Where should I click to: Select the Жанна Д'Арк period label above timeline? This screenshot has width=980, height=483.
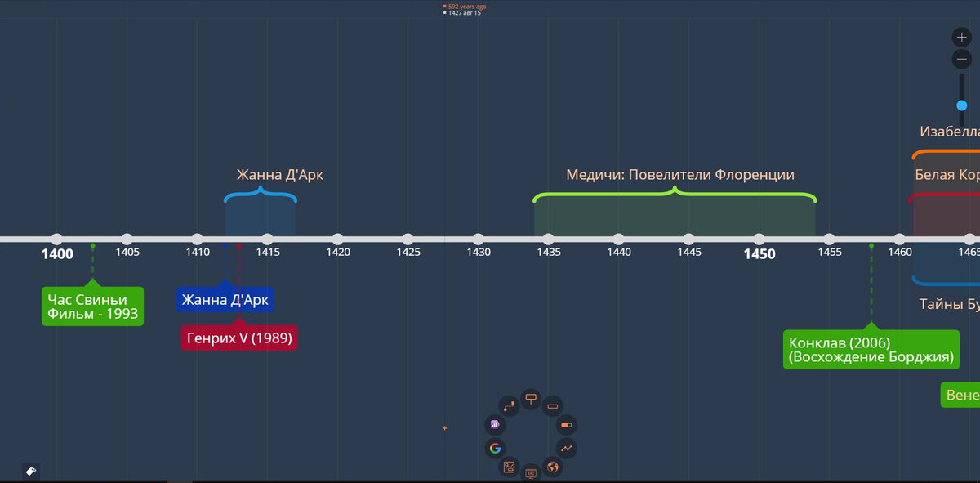click(280, 175)
